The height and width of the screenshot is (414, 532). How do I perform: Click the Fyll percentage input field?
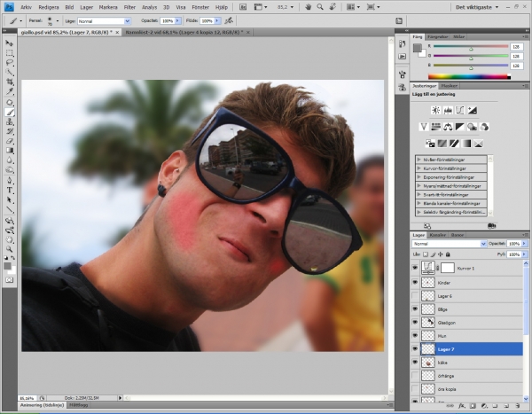pyautogui.click(x=514, y=254)
